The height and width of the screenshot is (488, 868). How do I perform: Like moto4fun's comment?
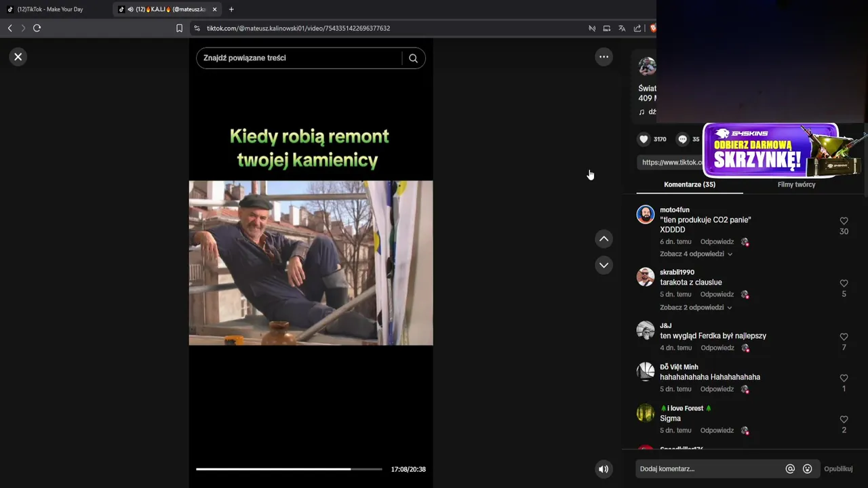pyautogui.click(x=844, y=221)
